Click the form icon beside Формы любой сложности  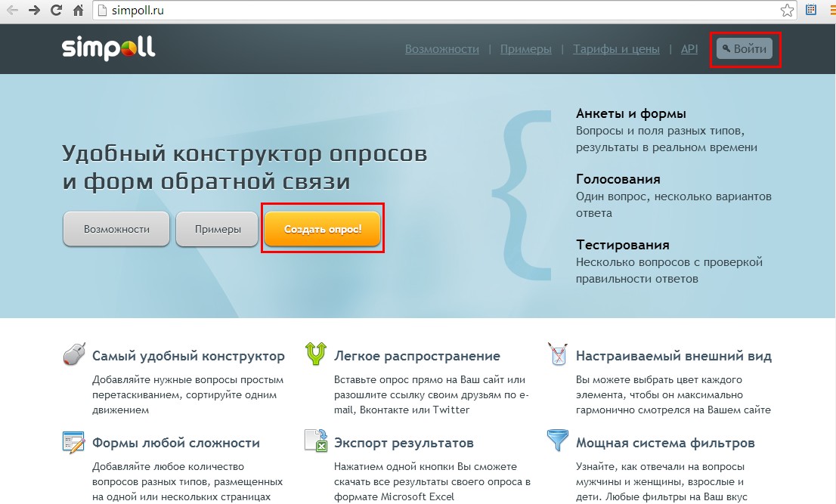[x=73, y=441]
